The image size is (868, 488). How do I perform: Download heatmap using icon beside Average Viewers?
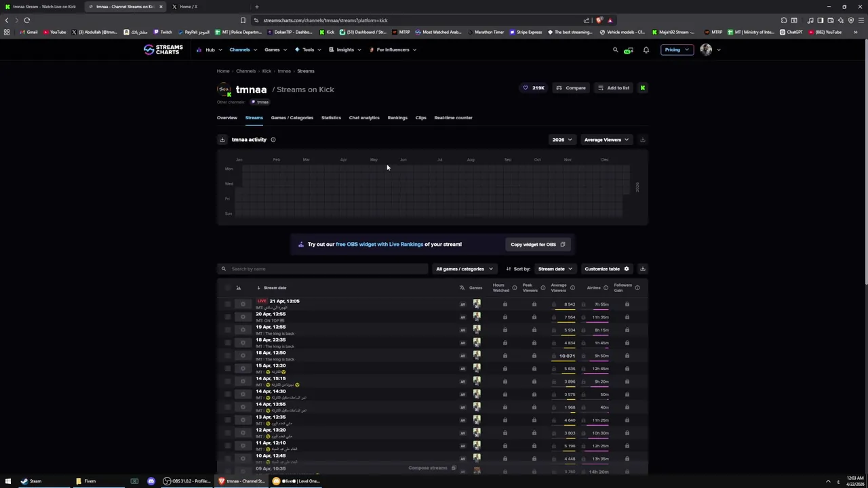pyautogui.click(x=642, y=140)
